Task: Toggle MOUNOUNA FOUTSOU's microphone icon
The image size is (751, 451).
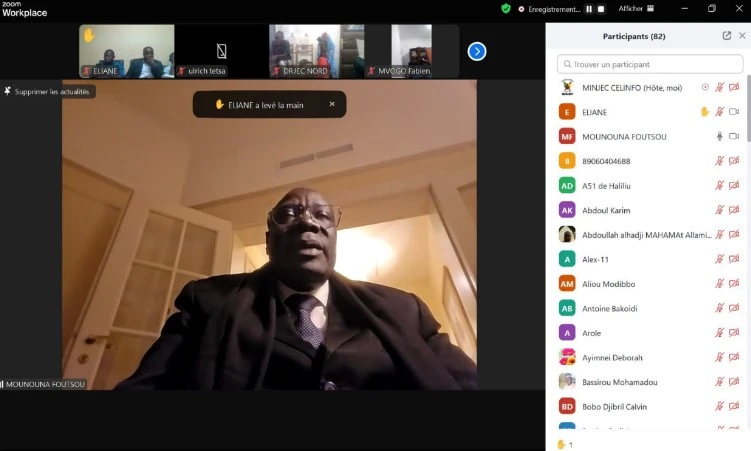Action: (719, 136)
